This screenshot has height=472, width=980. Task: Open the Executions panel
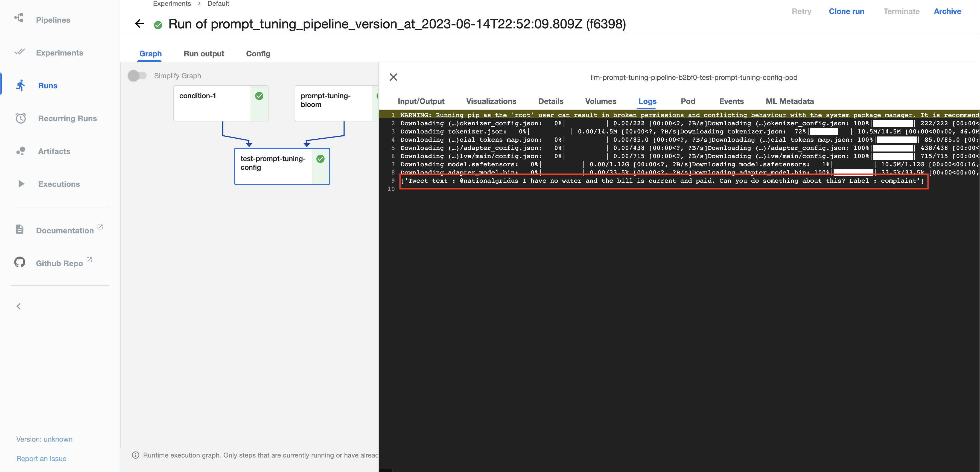pyautogui.click(x=59, y=184)
